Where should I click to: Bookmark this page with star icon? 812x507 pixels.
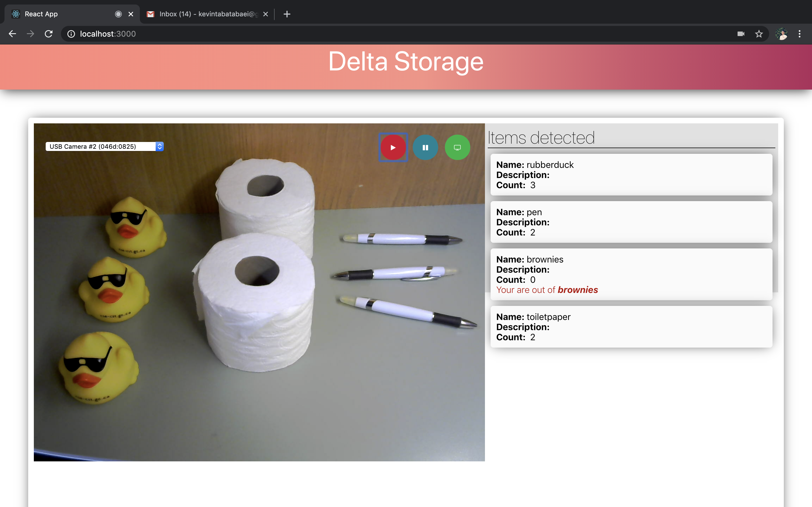[x=759, y=34]
